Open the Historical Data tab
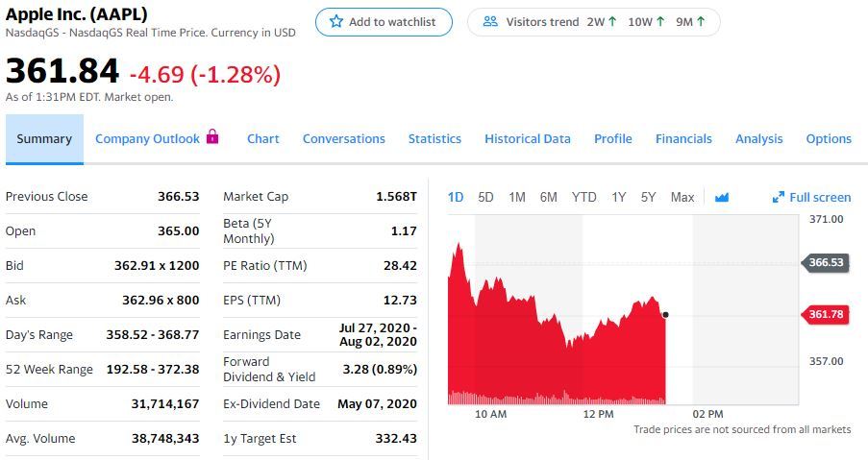This screenshot has width=868, height=460. [x=527, y=139]
